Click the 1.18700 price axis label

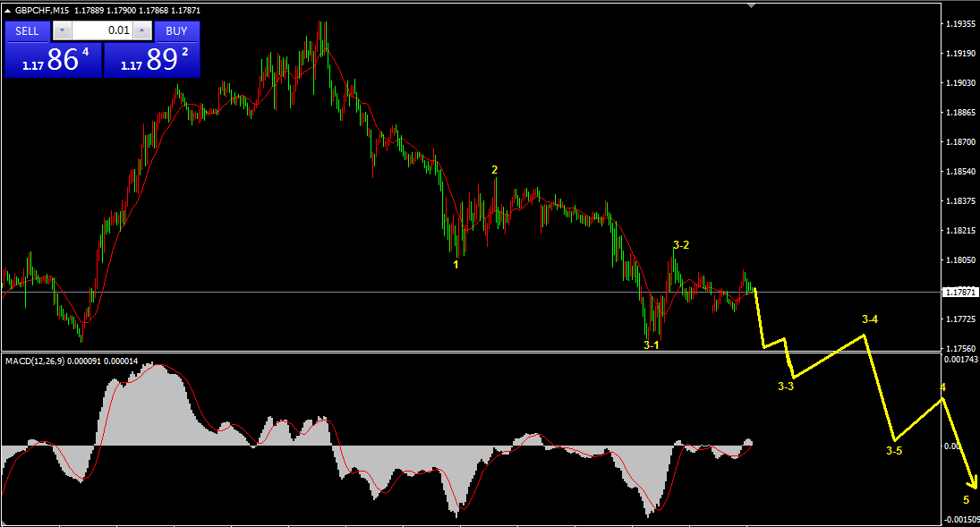coord(960,142)
